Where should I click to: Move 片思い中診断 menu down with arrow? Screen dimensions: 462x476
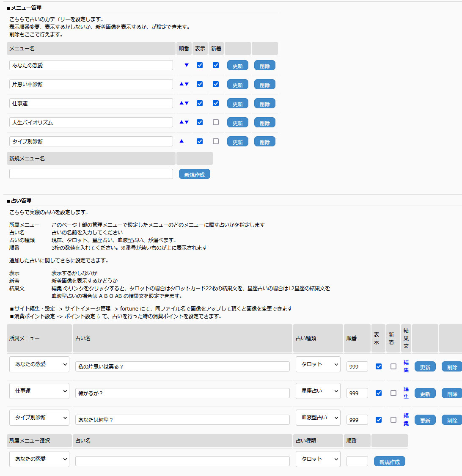(187, 84)
